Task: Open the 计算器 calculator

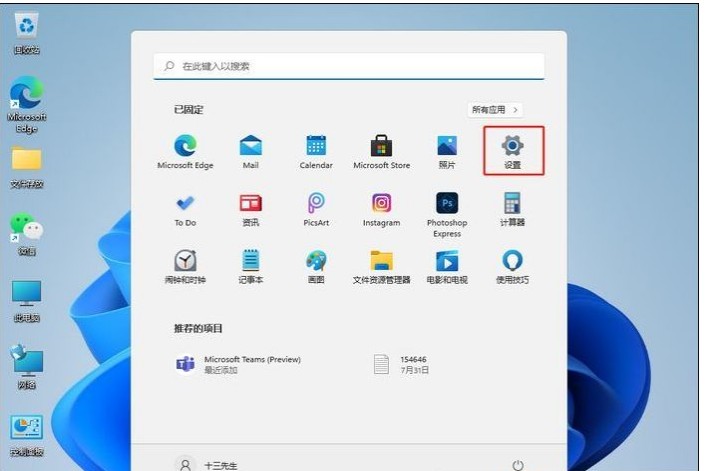Action: [x=513, y=209]
